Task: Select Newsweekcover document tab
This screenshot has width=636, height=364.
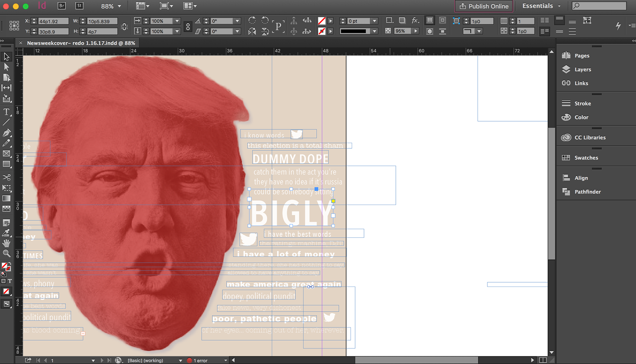Action: pos(81,43)
